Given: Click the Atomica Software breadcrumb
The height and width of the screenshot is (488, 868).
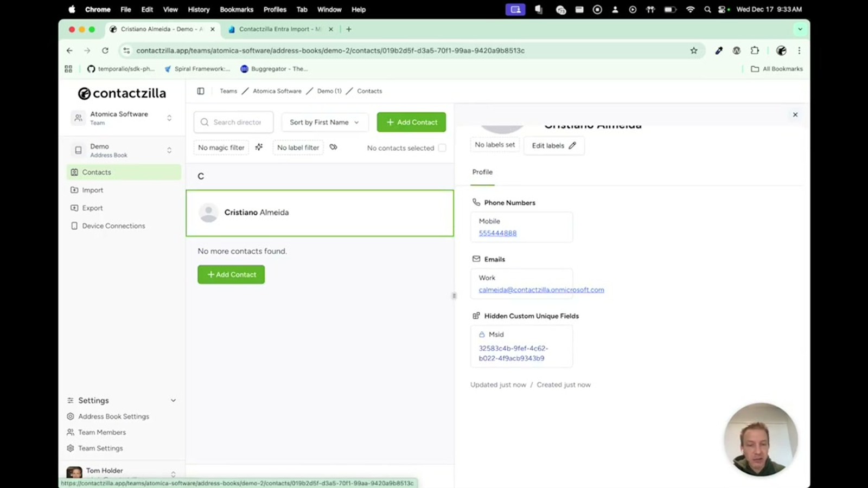Looking at the screenshot, I should pos(277,91).
